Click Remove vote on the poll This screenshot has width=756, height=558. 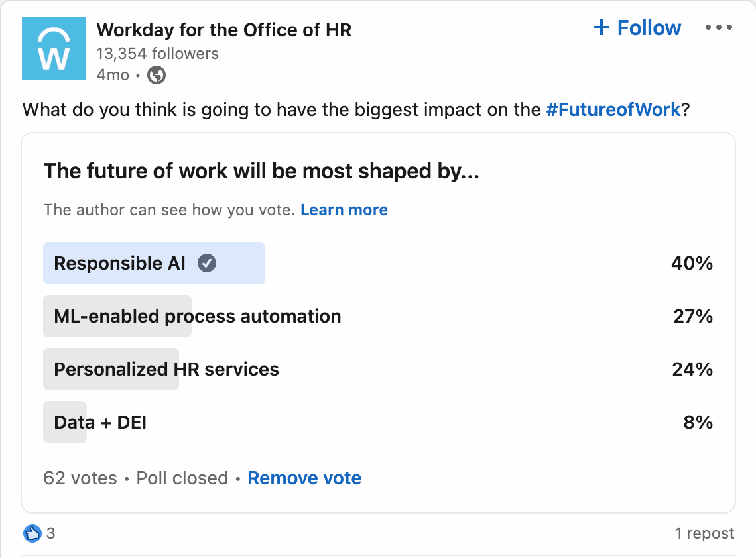tap(304, 478)
